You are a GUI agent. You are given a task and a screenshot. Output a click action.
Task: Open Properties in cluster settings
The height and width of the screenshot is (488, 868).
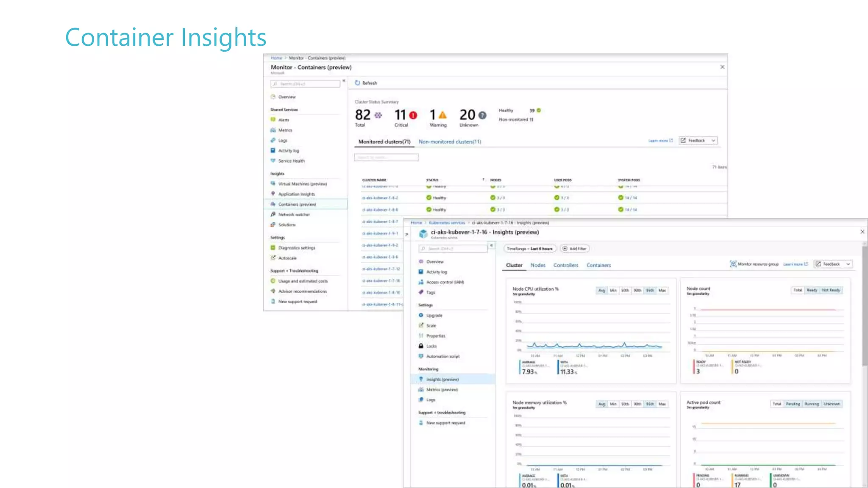(435, 336)
